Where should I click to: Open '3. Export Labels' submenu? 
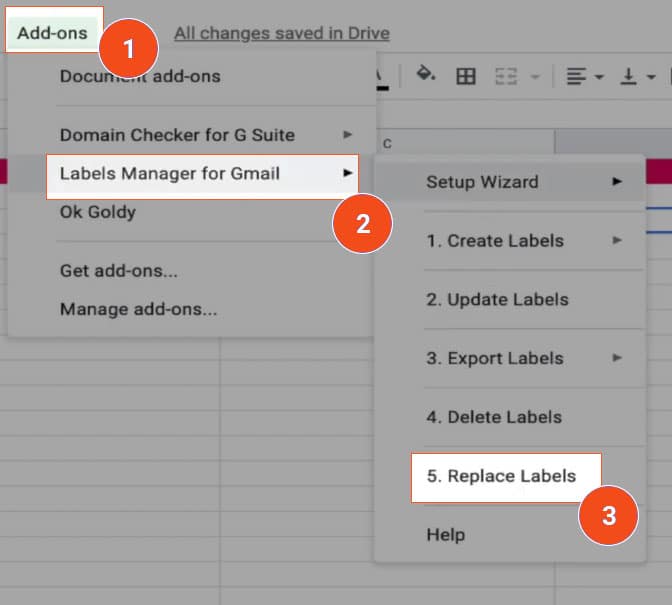point(510,358)
